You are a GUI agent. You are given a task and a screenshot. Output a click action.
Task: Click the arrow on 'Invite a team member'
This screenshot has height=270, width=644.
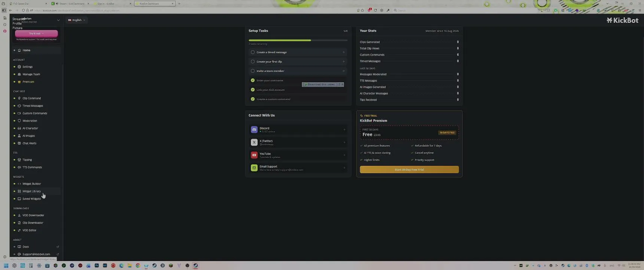click(x=344, y=71)
